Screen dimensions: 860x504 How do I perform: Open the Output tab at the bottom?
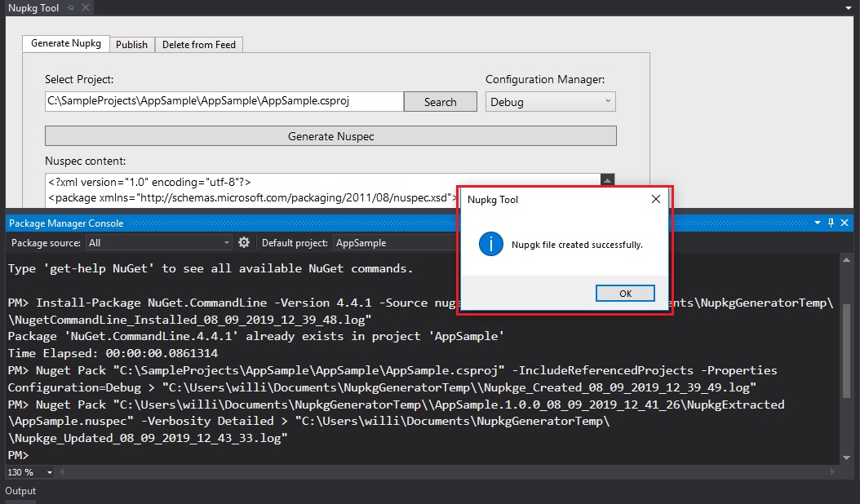coord(20,491)
